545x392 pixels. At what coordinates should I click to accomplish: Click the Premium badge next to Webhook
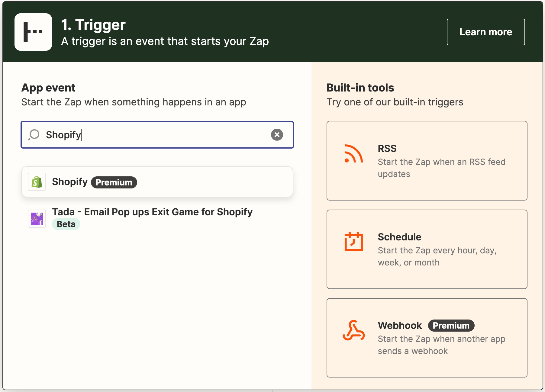click(x=451, y=326)
